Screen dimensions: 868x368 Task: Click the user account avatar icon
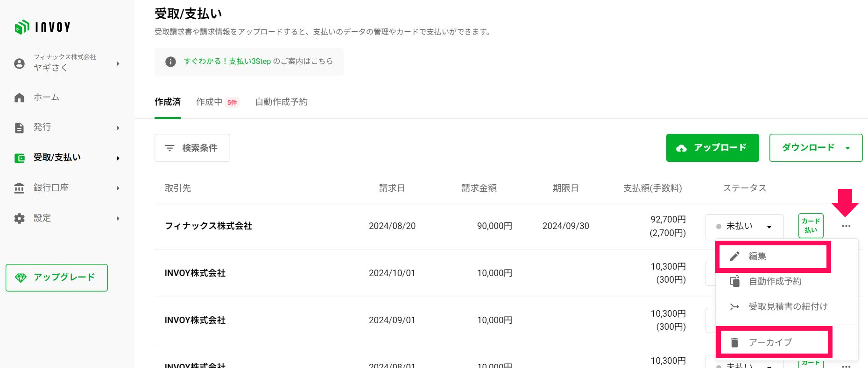tap(19, 63)
